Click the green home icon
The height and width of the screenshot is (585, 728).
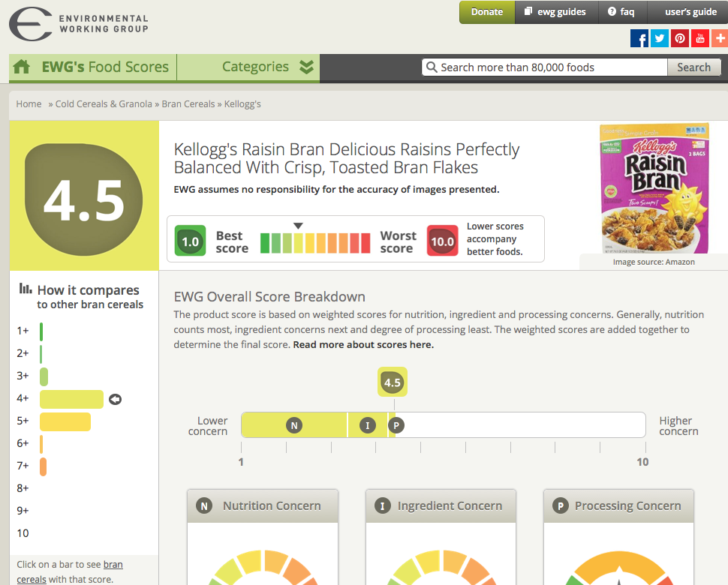tap(22, 67)
